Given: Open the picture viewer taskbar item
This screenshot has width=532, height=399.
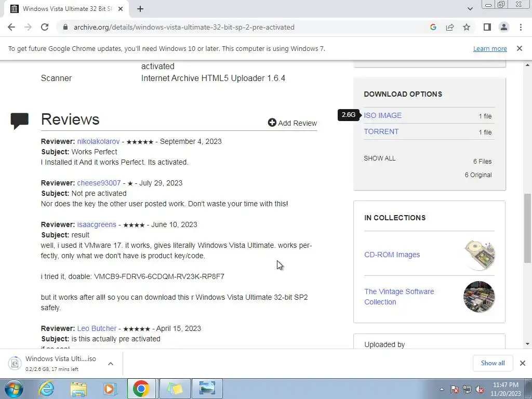Looking at the screenshot, I should pos(207,389).
